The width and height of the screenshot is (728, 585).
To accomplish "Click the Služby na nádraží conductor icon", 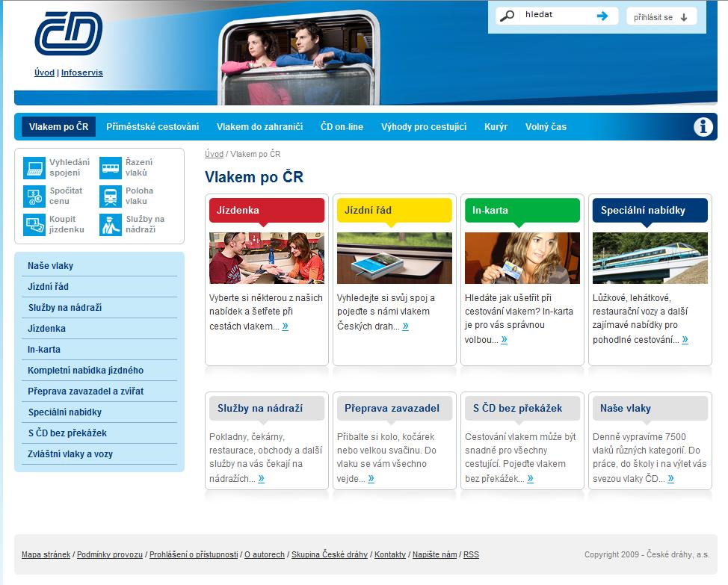I will pyautogui.click(x=110, y=224).
